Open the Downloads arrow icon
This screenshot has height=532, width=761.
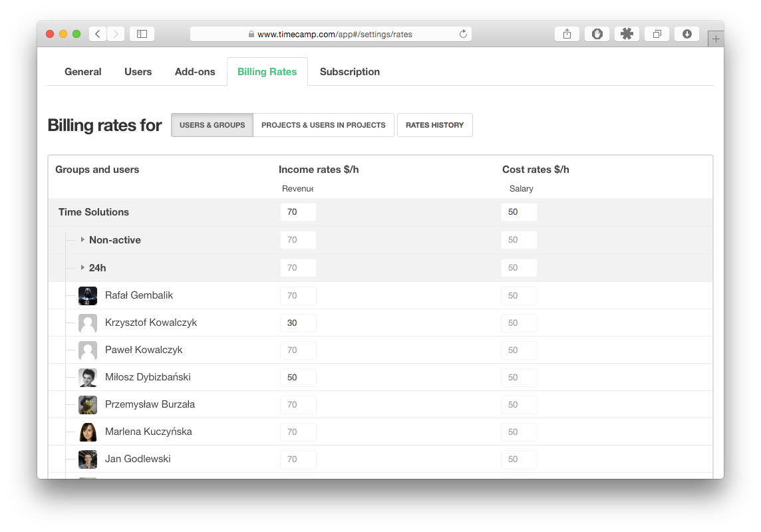pos(686,34)
